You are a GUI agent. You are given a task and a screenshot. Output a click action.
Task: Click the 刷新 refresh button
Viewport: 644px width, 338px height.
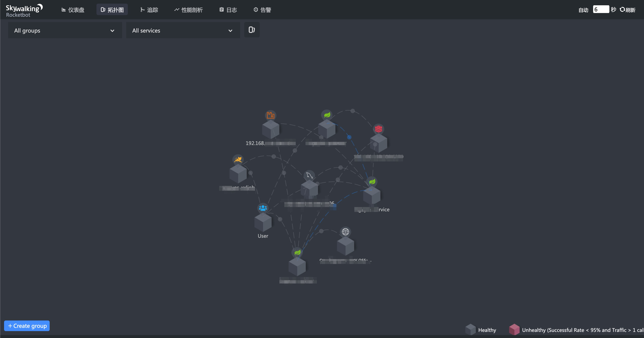point(628,10)
